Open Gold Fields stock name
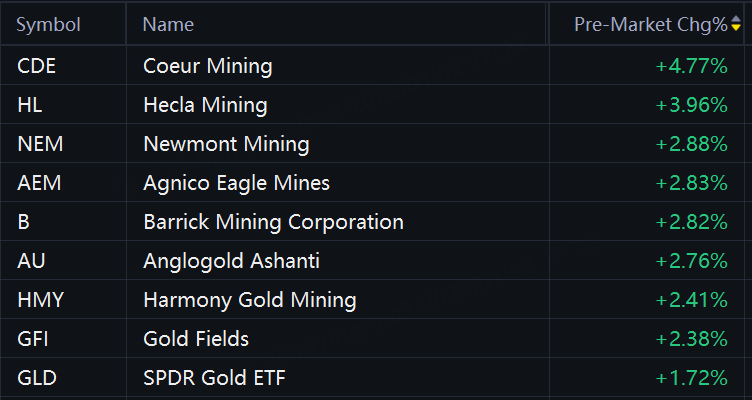 [x=196, y=339]
